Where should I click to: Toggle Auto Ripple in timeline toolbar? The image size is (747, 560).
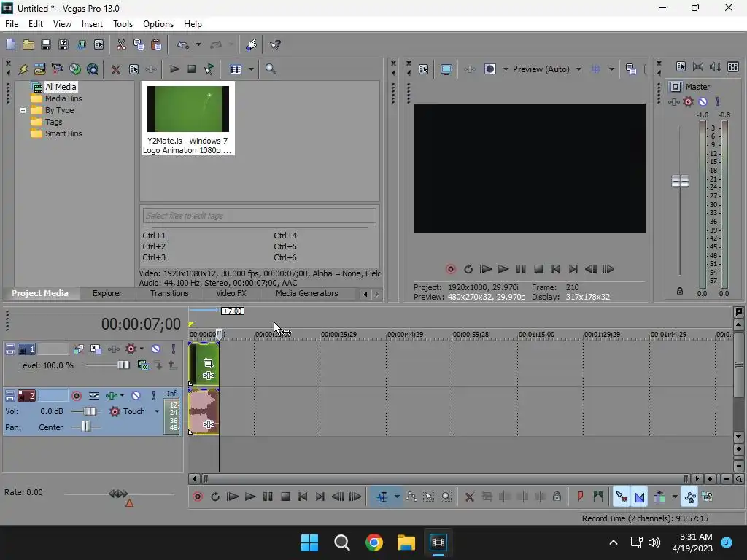(659, 497)
